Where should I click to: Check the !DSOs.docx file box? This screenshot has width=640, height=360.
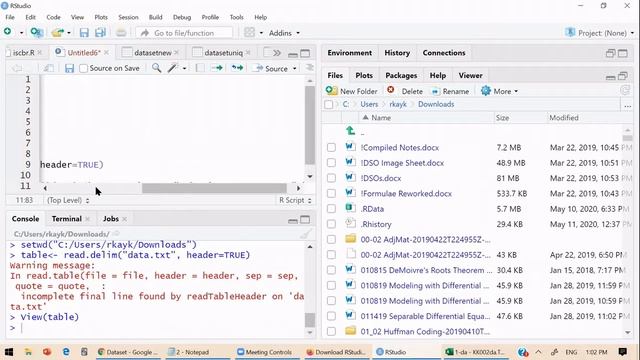point(331,178)
